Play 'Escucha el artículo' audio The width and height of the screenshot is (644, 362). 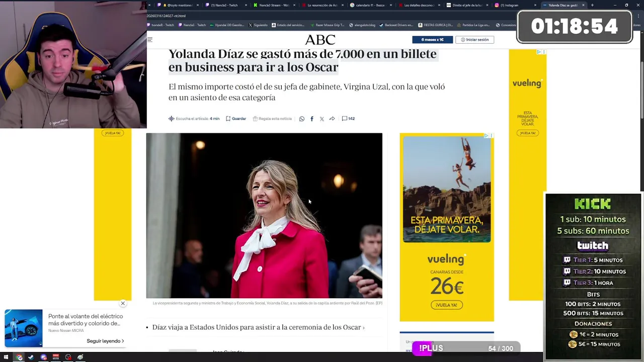(x=194, y=119)
